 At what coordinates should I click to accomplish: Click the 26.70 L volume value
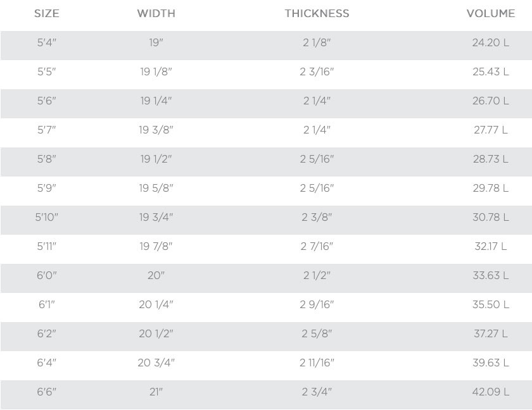490,101
